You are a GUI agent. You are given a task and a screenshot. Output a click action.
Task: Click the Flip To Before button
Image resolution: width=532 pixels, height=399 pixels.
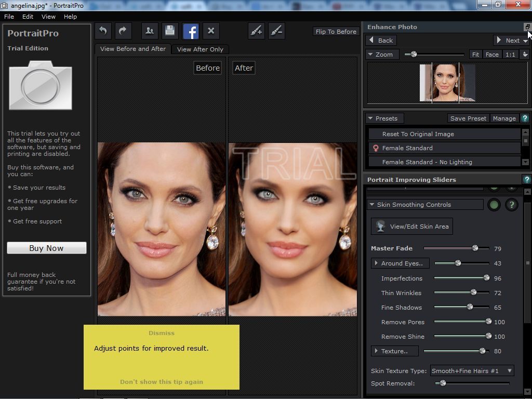[x=336, y=32]
